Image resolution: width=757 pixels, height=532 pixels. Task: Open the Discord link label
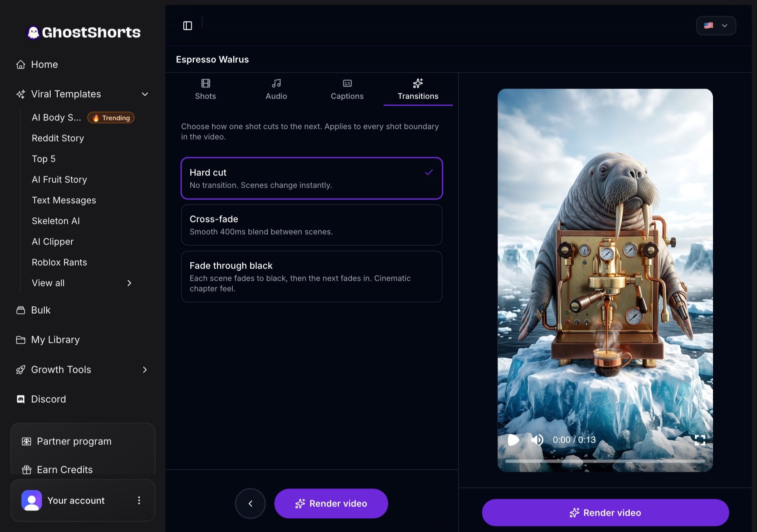[48, 399]
